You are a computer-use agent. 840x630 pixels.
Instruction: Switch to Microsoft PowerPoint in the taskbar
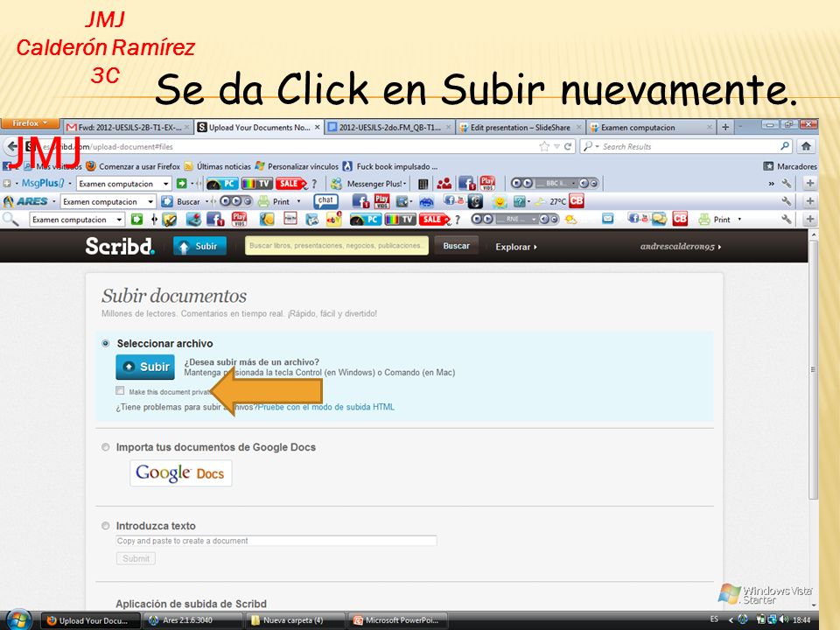pyautogui.click(x=397, y=620)
